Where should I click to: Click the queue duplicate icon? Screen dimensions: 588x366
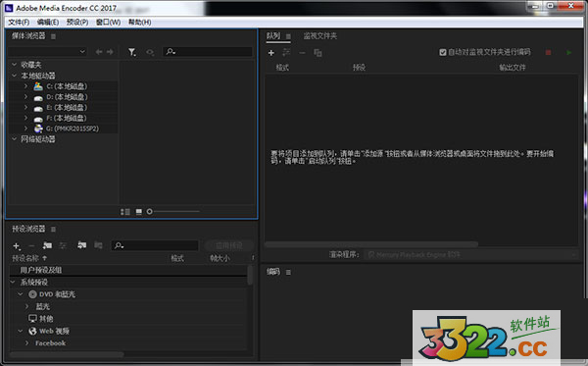[x=318, y=53]
